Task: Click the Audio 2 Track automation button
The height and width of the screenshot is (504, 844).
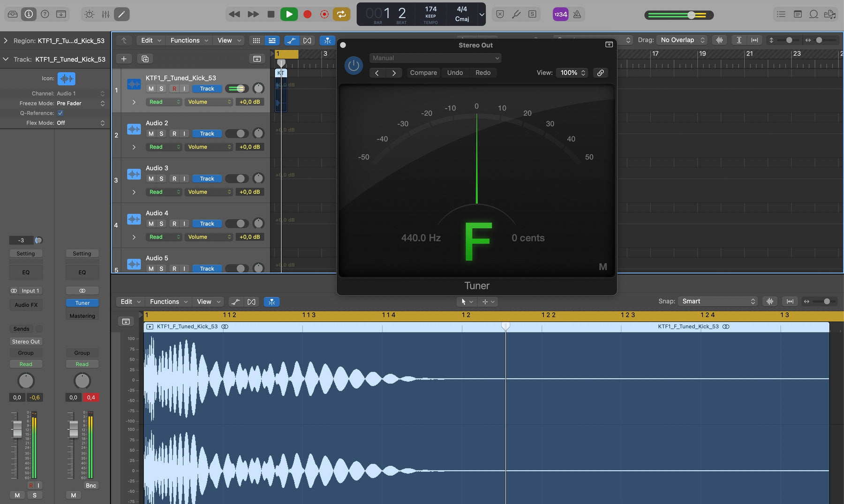Action: pyautogui.click(x=207, y=134)
